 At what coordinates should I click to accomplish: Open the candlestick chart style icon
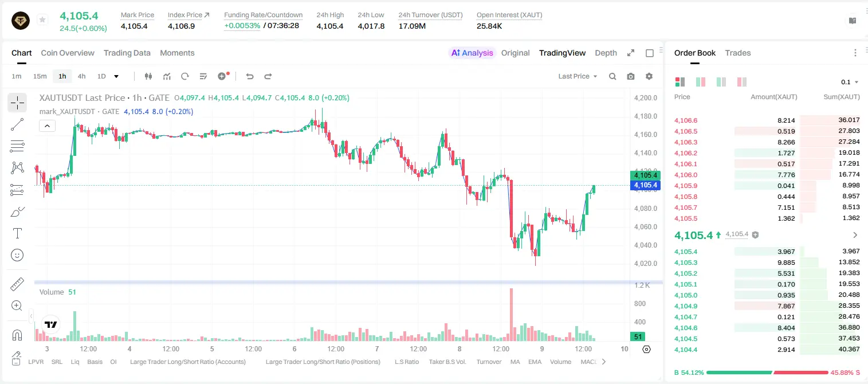point(148,76)
